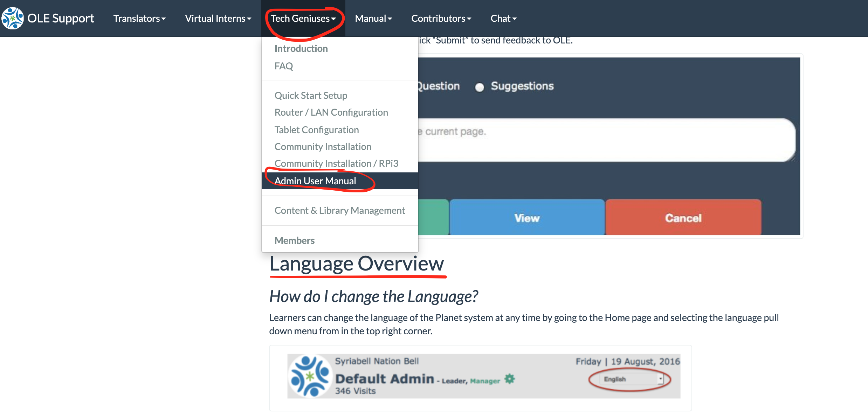Click the Default Admin name text

(385, 379)
